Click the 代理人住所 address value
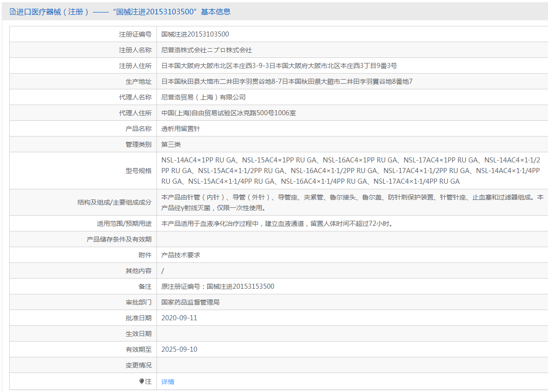 pos(228,113)
